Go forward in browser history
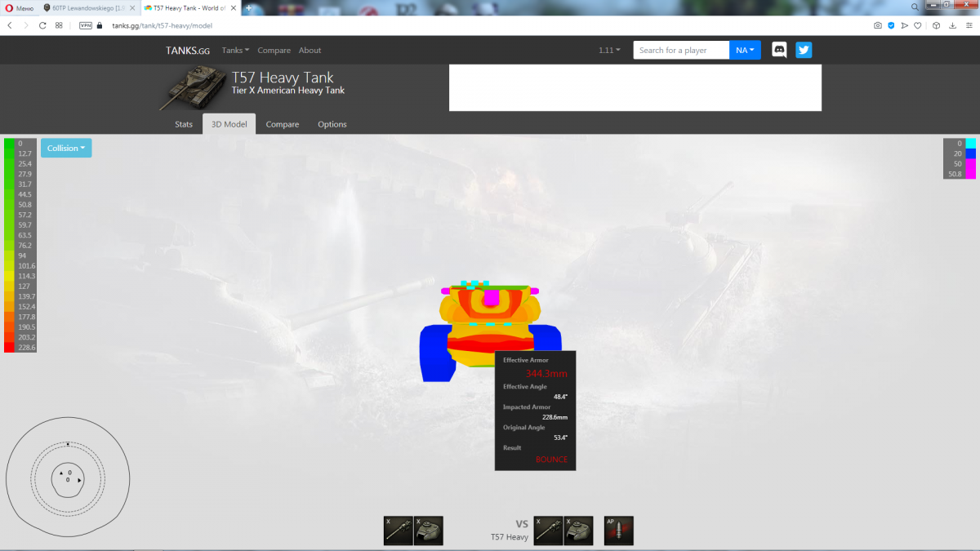 click(x=26, y=25)
